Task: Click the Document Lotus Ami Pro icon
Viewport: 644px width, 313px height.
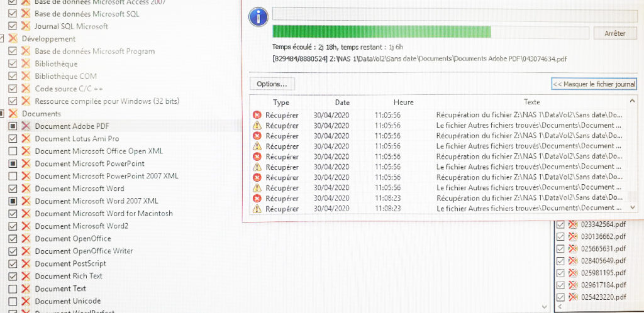Action: (26, 139)
